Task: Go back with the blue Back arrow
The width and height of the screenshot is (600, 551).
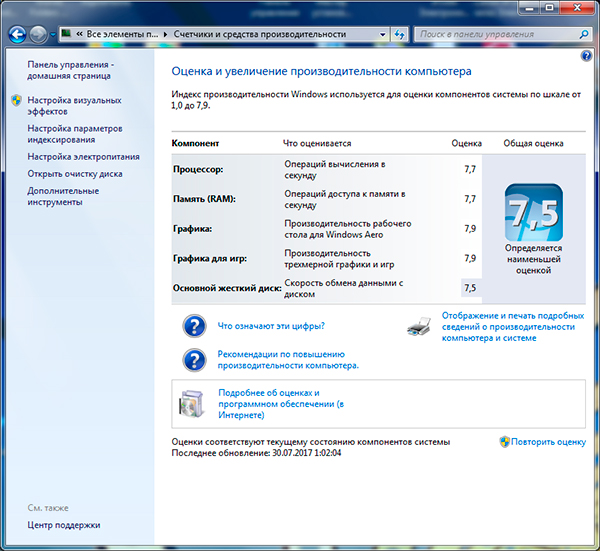Action: (x=18, y=35)
